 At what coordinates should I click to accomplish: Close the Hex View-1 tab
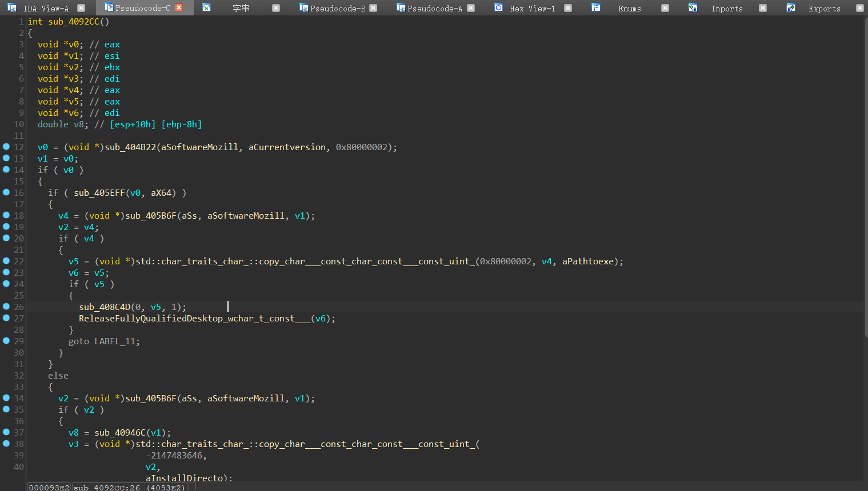point(568,8)
